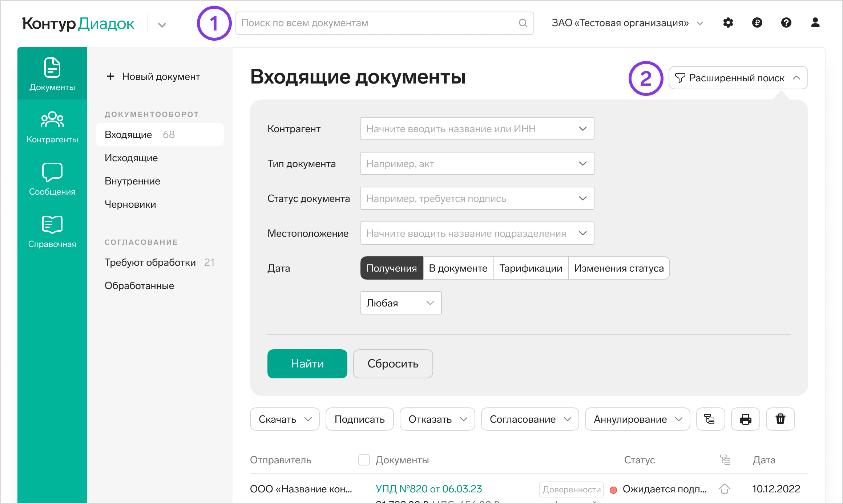
Task: Click the Ожидается подп... status text
Action: tap(665, 489)
